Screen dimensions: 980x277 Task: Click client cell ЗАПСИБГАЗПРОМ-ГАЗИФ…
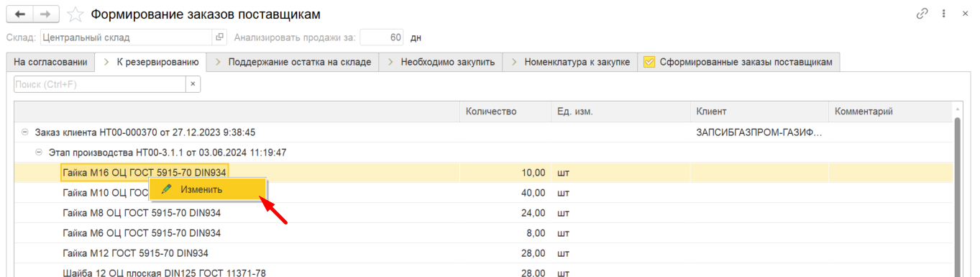[x=759, y=132]
